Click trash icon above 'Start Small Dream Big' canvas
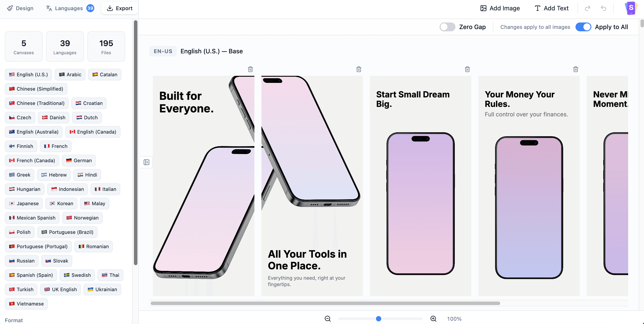 pos(467,69)
